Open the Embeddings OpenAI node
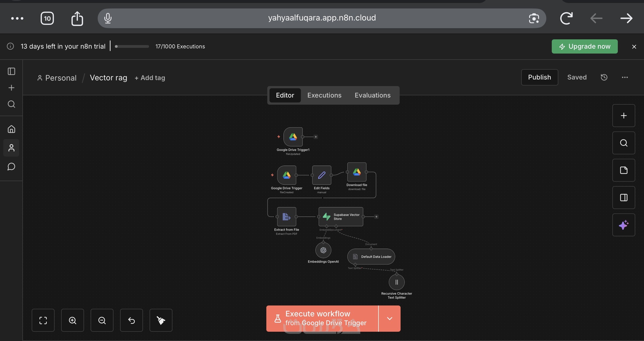This screenshot has height=341, width=644. pyautogui.click(x=323, y=250)
